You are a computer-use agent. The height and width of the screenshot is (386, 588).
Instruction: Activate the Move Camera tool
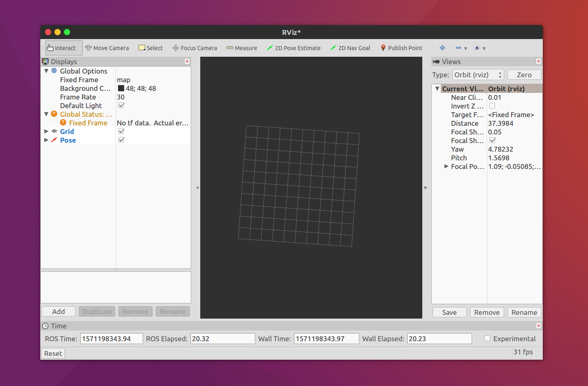107,48
